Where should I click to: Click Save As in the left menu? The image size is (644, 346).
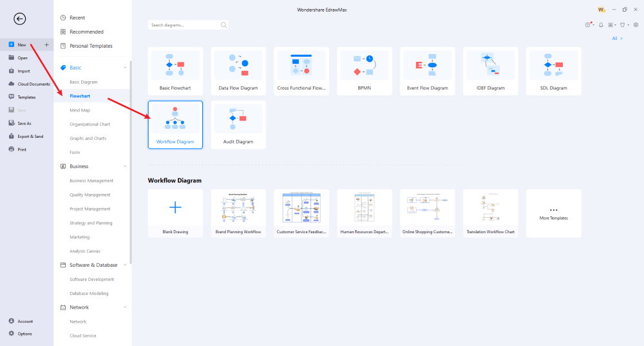point(24,123)
